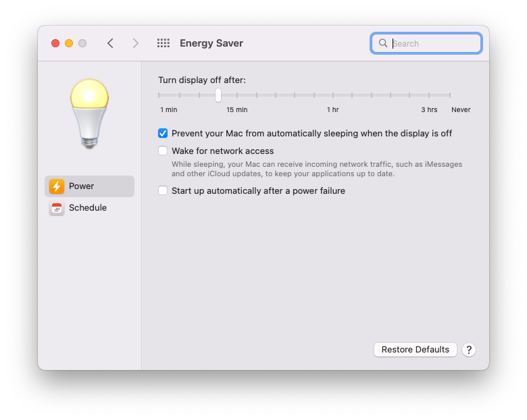527x420 pixels.
Task: Select the Power sidebar item
Action: tap(89, 186)
